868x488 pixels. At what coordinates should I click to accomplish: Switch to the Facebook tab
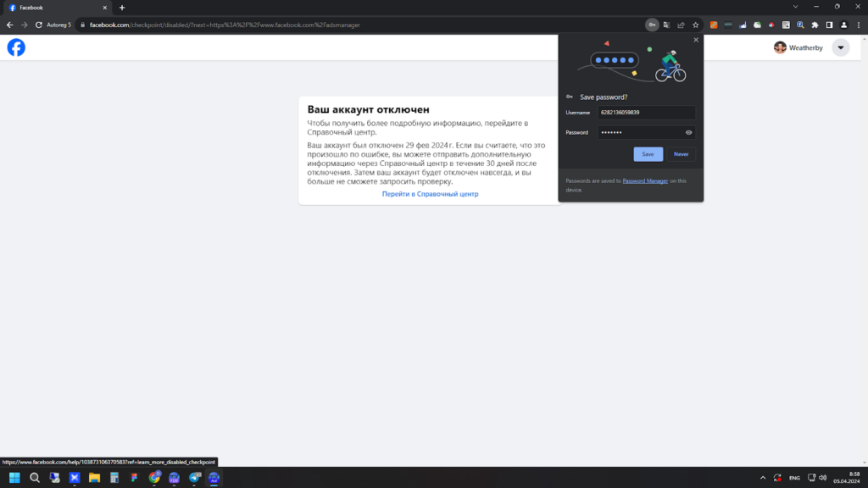58,8
